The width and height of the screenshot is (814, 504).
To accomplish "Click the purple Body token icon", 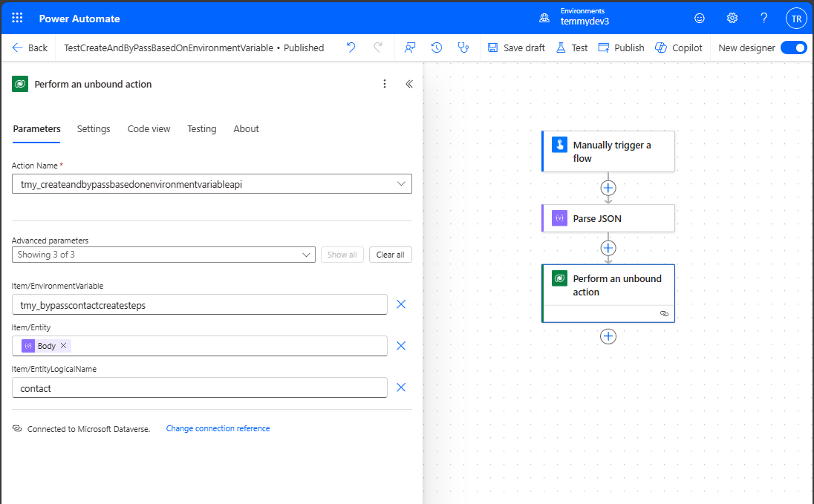I will (x=28, y=346).
